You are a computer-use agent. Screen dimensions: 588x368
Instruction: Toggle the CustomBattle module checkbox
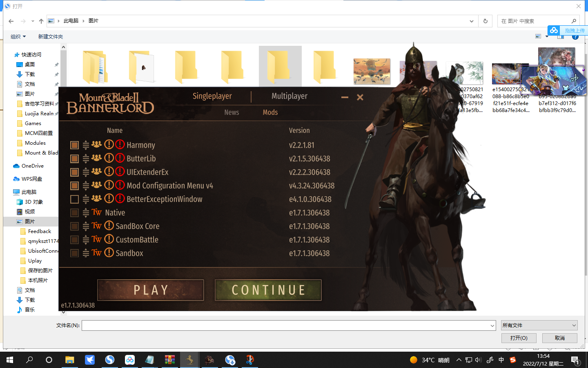[x=74, y=240]
